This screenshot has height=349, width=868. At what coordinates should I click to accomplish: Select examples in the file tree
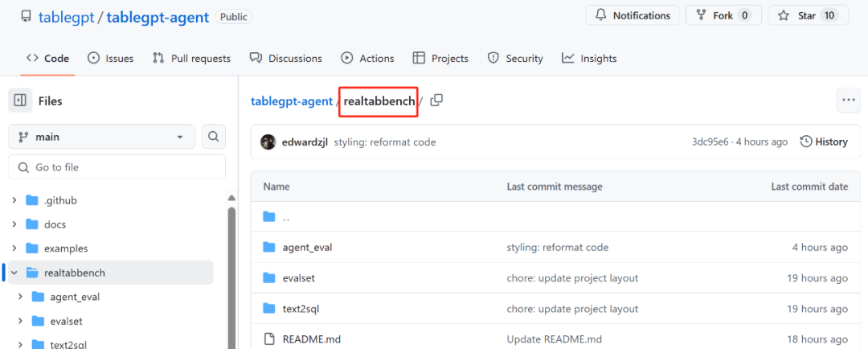pyautogui.click(x=66, y=248)
